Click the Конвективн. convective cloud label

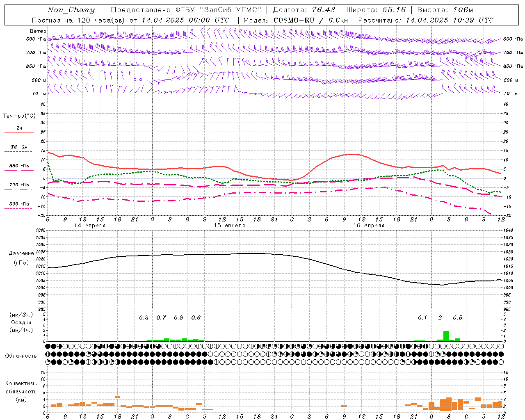point(21,383)
